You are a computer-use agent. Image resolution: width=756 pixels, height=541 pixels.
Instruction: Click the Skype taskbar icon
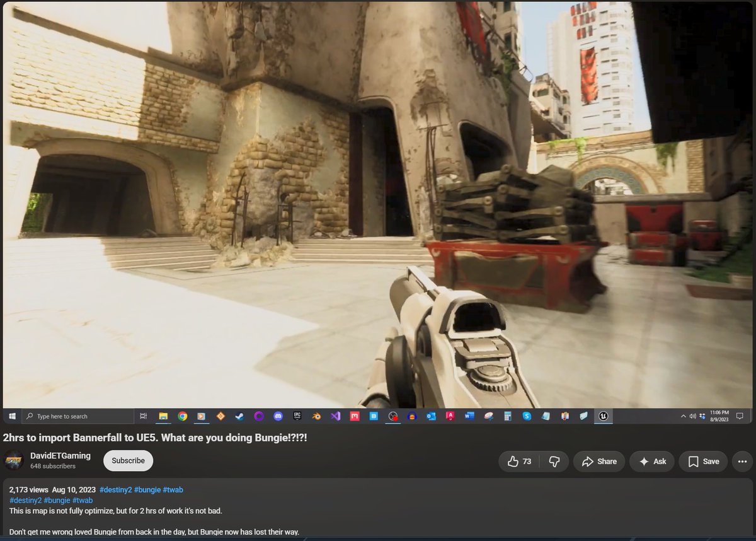[x=526, y=416]
